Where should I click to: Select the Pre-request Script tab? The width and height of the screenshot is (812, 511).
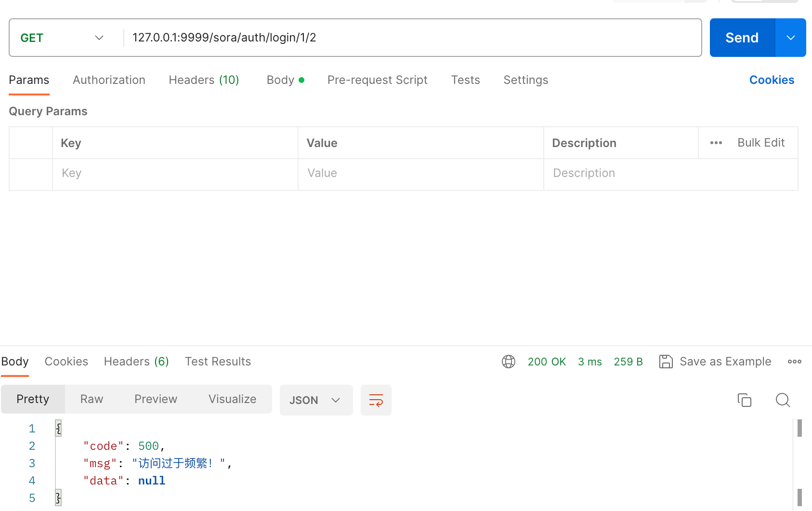pos(377,80)
